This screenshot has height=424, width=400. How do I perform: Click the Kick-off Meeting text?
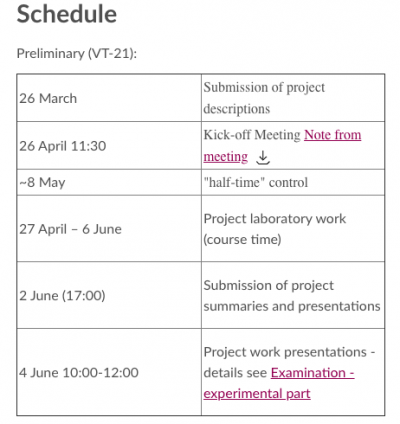click(252, 135)
